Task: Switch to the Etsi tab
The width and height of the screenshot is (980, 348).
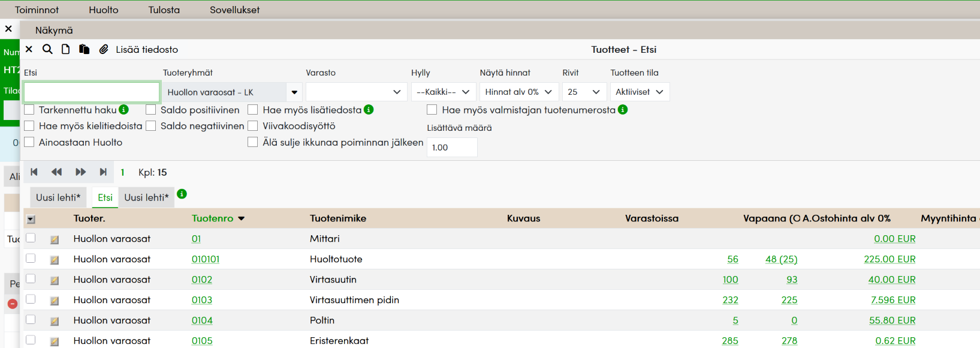Action: [105, 197]
